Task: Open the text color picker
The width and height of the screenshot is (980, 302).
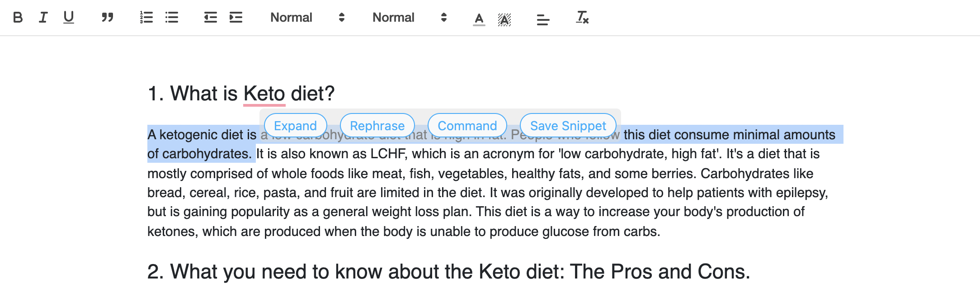Action: click(479, 19)
